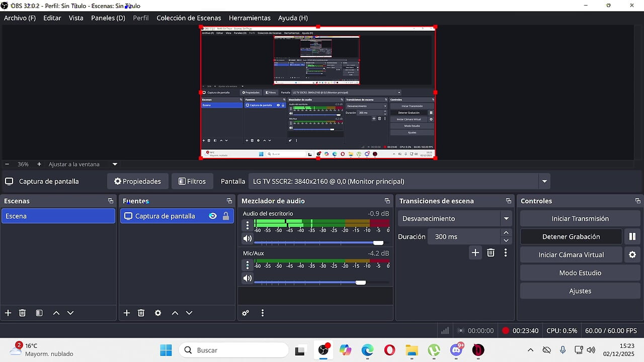The image size is (644, 362).
Task: Click the add scene plus icon
Action: pyautogui.click(x=8, y=313)
